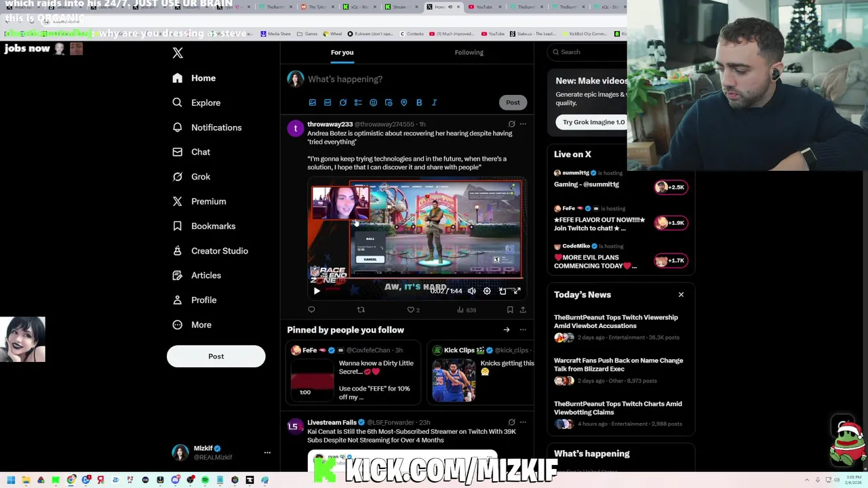Open more options on Livestream Fails post

523,422
